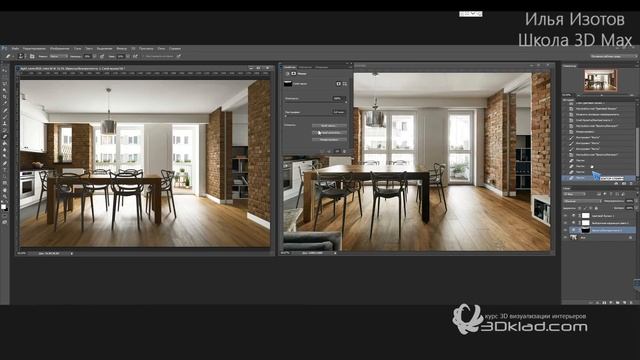Enable the Erase to History checkbox

(x=143, y=56)
